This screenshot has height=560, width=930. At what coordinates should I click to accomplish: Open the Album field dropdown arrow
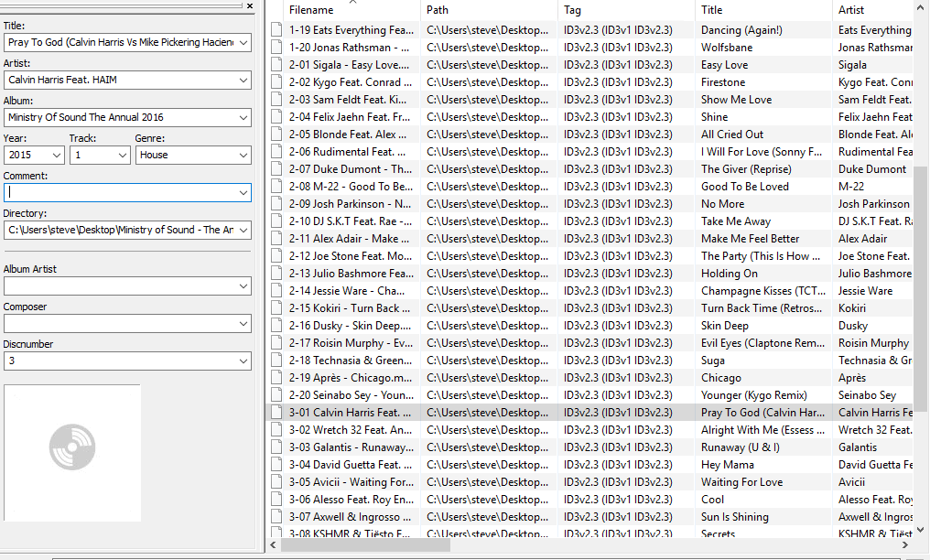tap(243, 117)
